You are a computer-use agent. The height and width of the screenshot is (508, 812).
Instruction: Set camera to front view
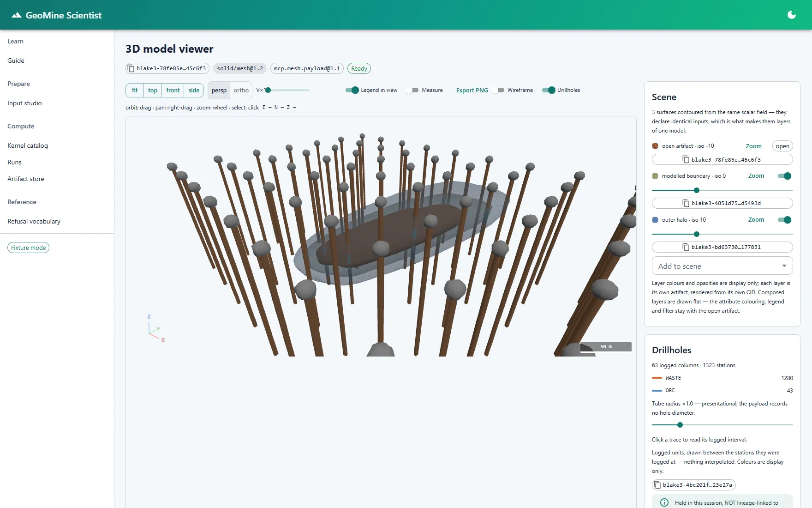pyautogui.click(x=173, y=90)
